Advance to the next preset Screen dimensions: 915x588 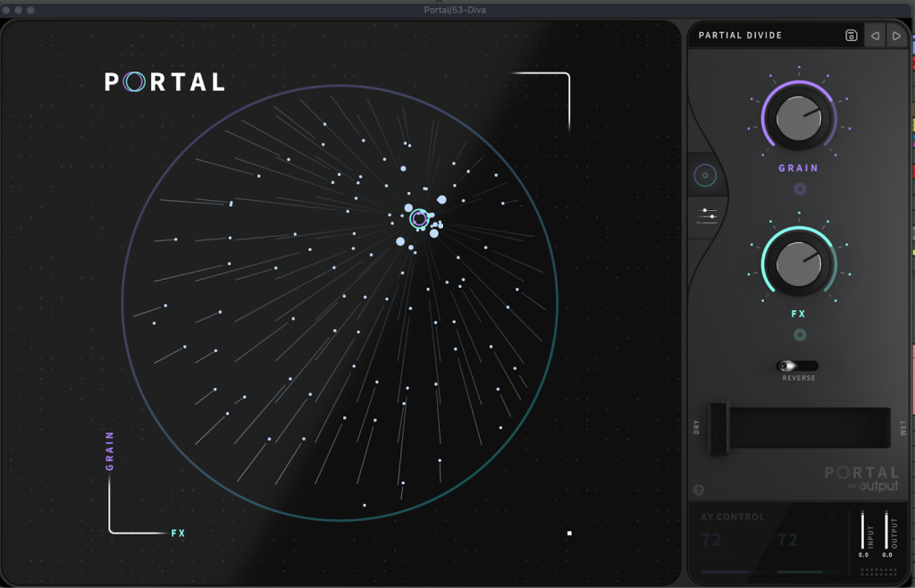(896, 36)
